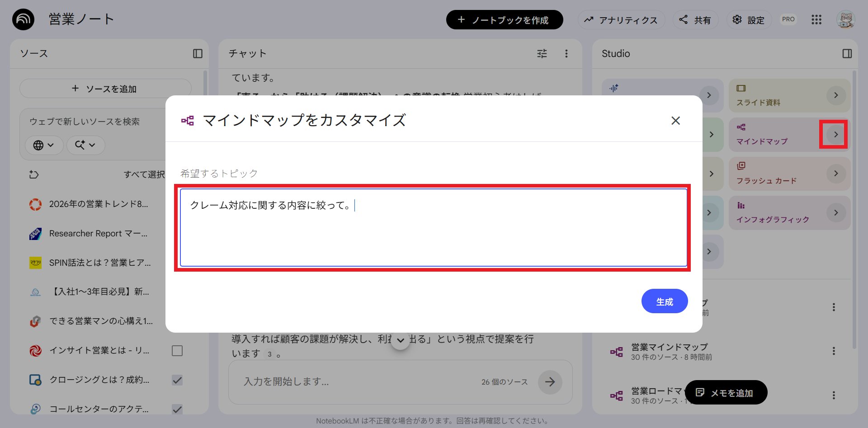Collapse the Studio panel icon
This screenshot has height=428, width=868.
click(x=847, y=53)
